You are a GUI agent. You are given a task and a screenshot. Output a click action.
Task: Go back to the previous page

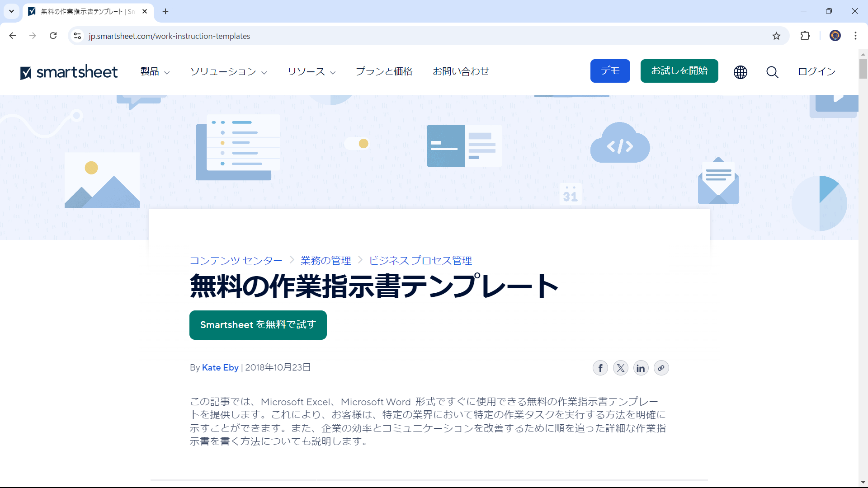click(x=13, y=36)
